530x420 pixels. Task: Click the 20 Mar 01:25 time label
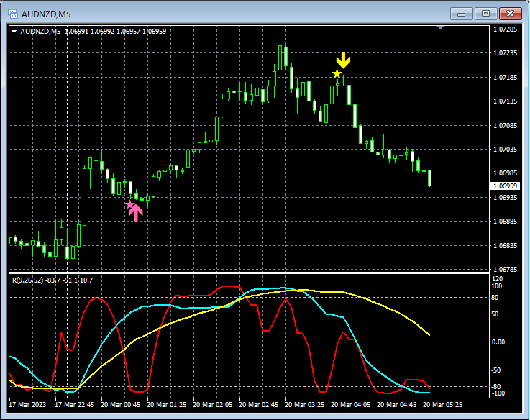(166, 404)
